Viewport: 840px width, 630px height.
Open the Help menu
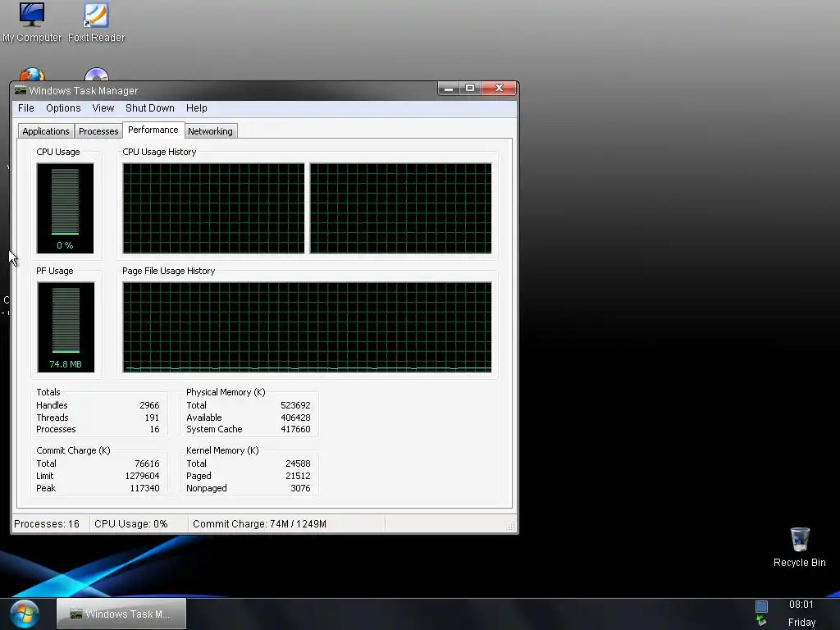[197, 108]
